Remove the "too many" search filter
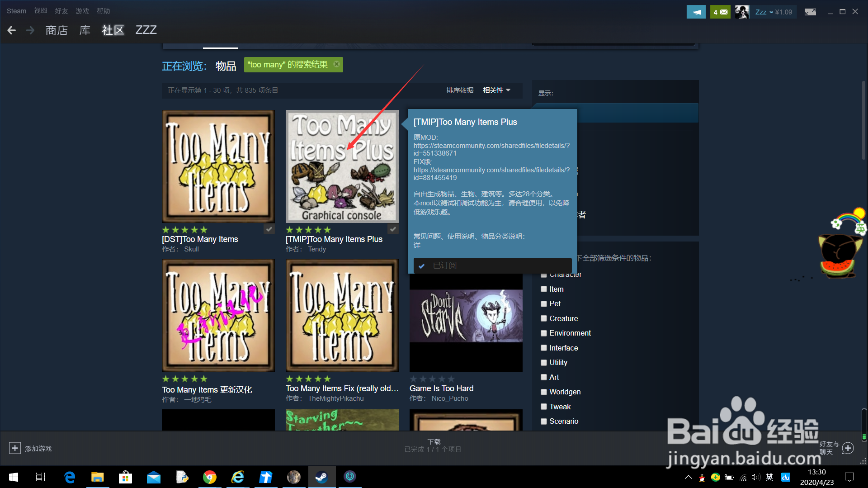This screenshot has width=868, height=488. click(336, 64)
